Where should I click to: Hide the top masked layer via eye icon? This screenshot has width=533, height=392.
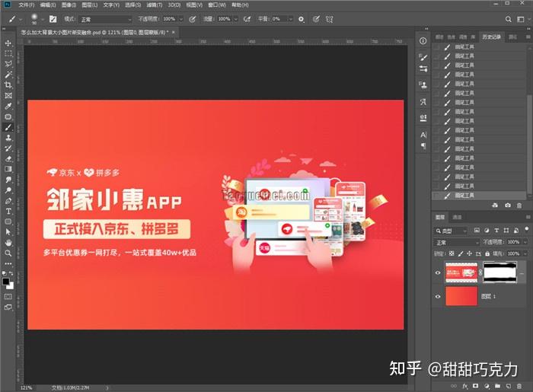tap(438, 272)
